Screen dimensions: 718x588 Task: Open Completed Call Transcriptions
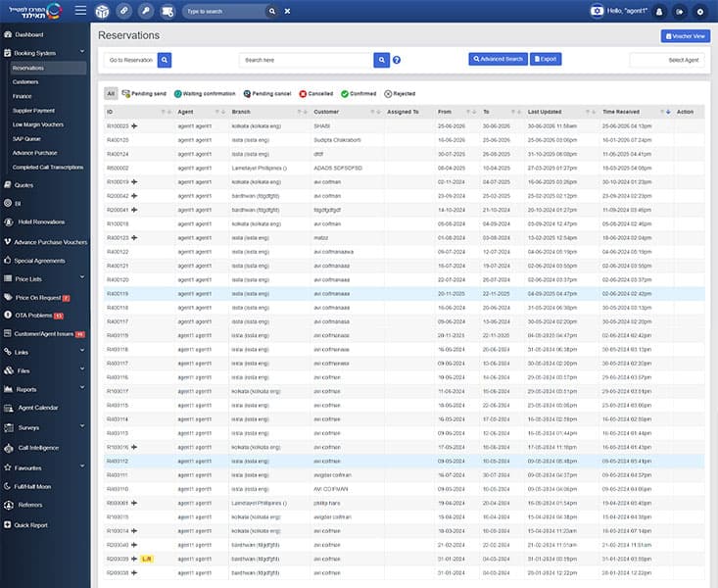[x=48, y=168]
